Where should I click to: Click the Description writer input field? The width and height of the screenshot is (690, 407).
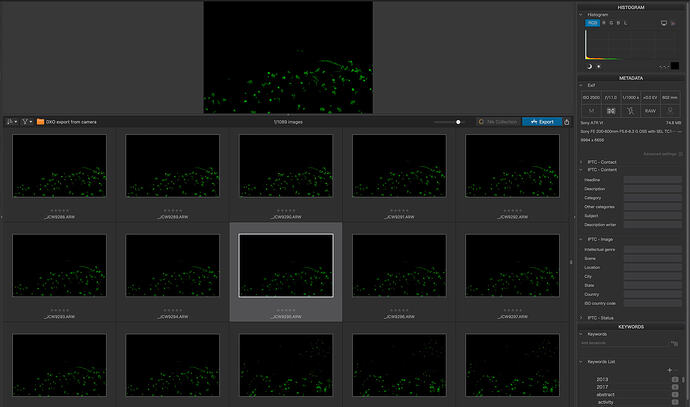[653, 225]
